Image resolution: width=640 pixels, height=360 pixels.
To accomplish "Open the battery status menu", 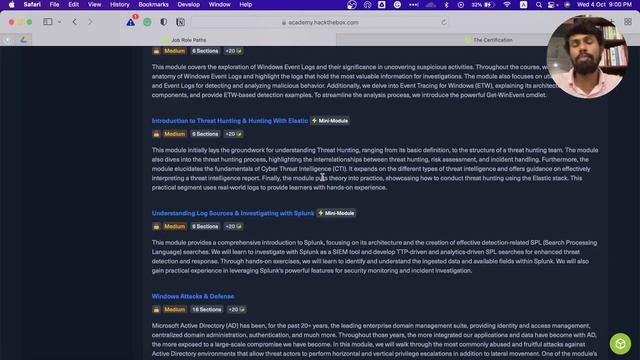I will click(x=483, y=5).
